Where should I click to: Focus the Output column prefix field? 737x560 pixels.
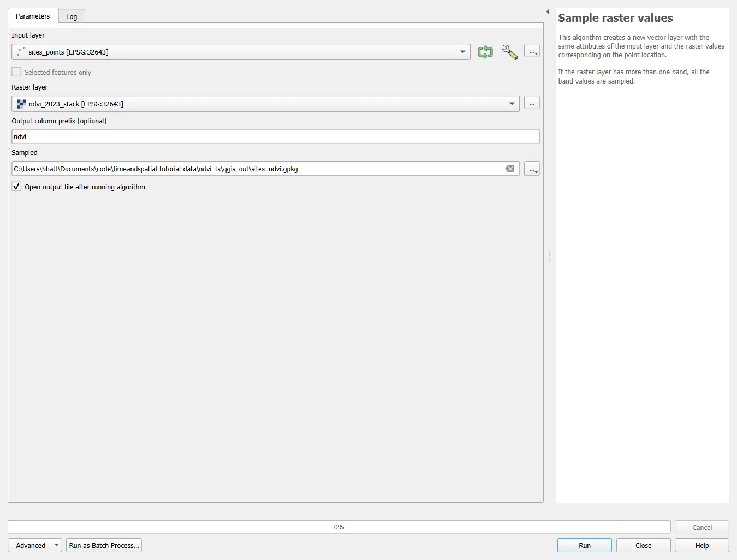point(276,136)
